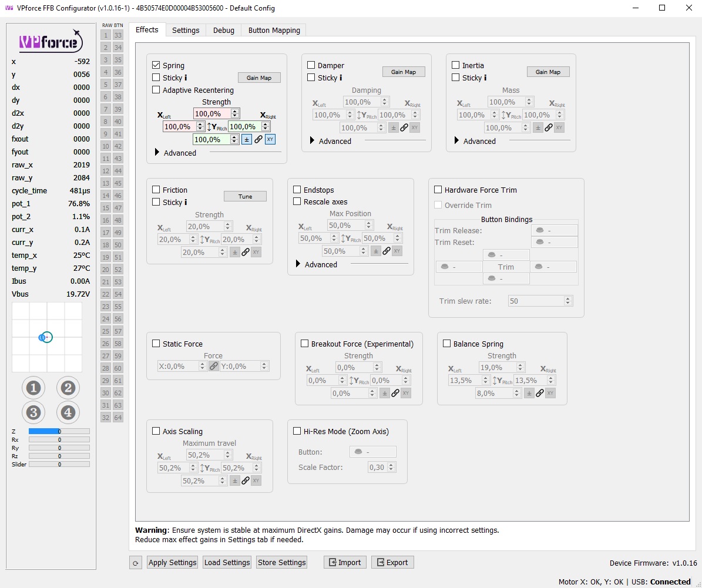The height and width of the screenshot is (588, 702).
Task: Toggle the Spring XY mode button
Action: click(270, 139)
